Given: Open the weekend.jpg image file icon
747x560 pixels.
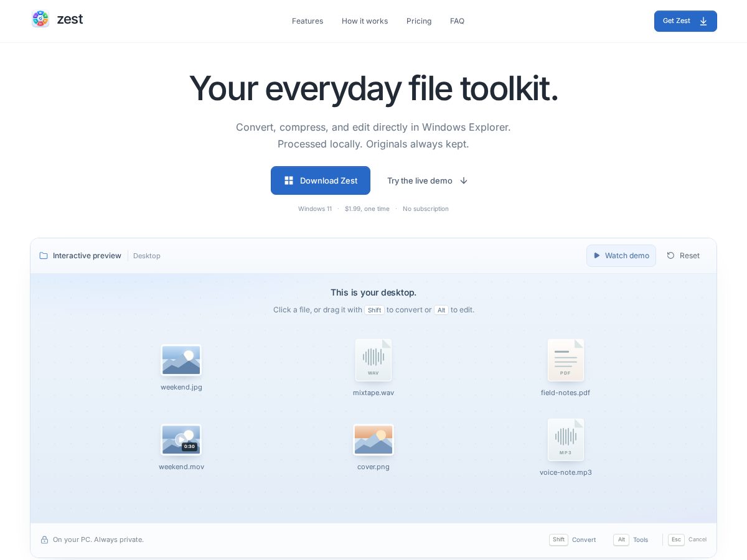Looking at the screenshot, I should [x=181, y=360].
